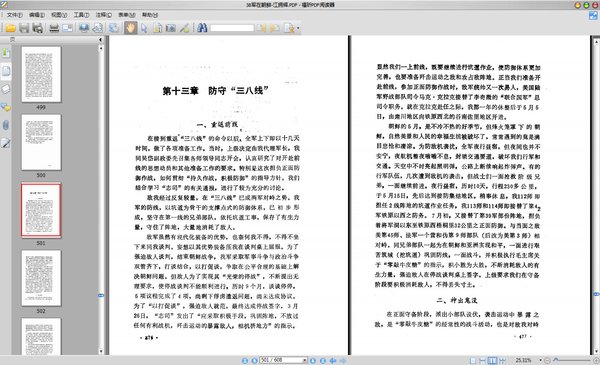Enable facing two-page view mode
600x365 pixels.
pos(492,360)
